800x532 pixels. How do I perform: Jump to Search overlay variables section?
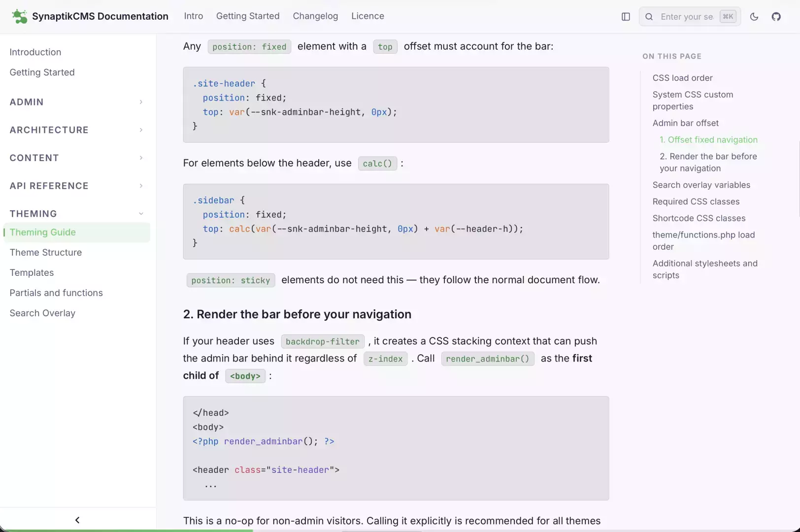coord(701,185)
